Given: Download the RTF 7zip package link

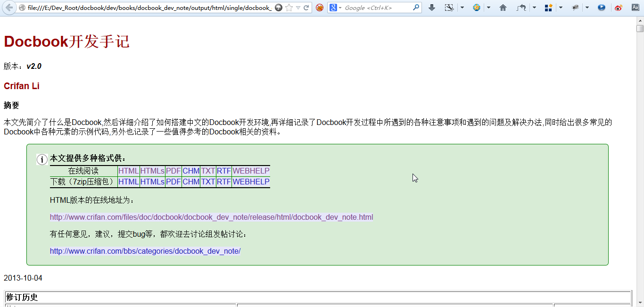Looking at the screenshot, I should [224, 182].
